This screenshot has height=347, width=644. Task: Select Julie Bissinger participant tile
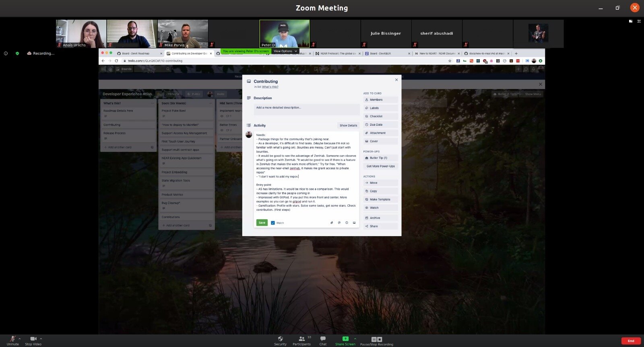tap(386, 34)
